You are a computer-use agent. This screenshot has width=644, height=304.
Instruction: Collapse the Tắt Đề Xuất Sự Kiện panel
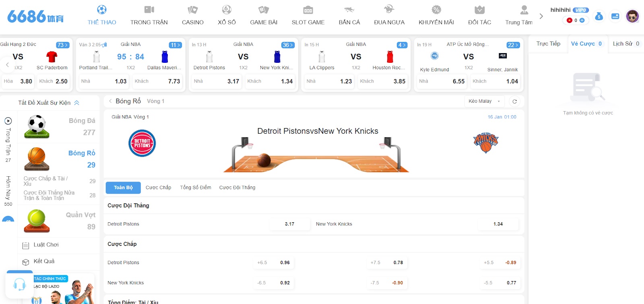49,103
